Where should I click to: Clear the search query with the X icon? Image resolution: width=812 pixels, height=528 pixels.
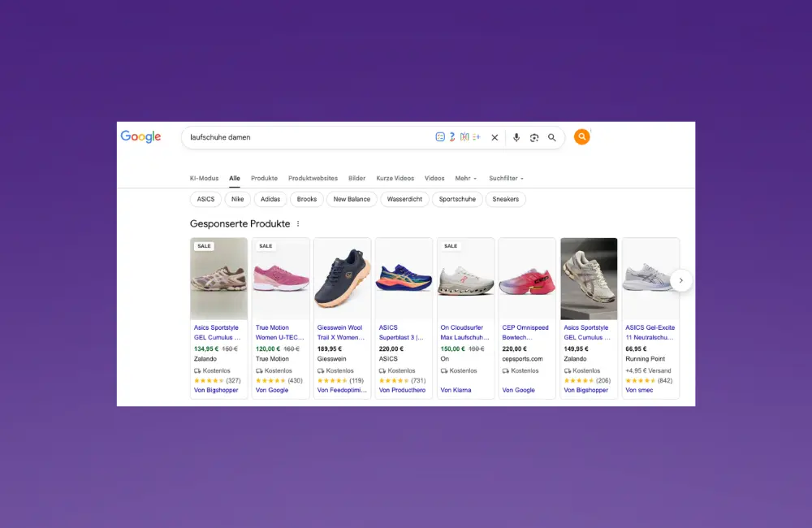pos(495,137)
